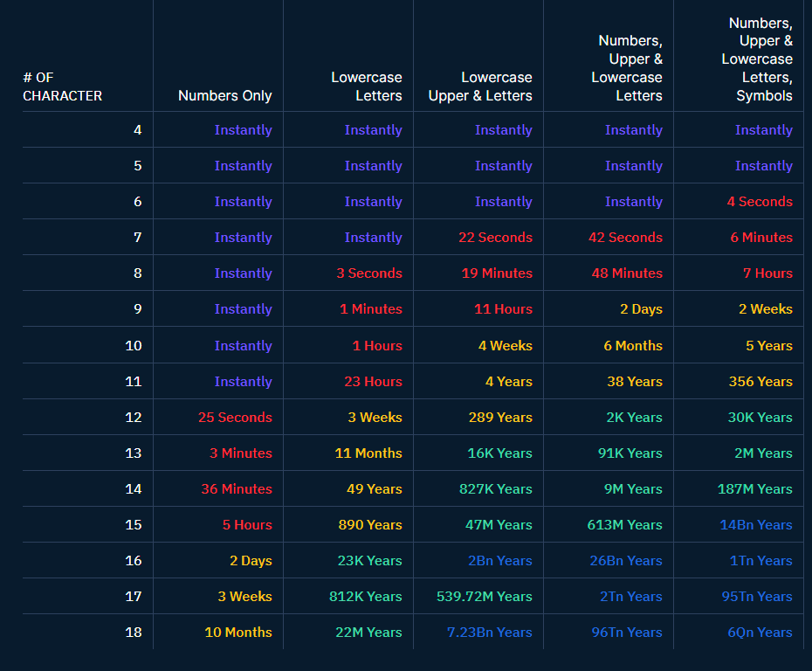Click the "10 Months" cell
The image size is (812, 671).
pos(238,633)
